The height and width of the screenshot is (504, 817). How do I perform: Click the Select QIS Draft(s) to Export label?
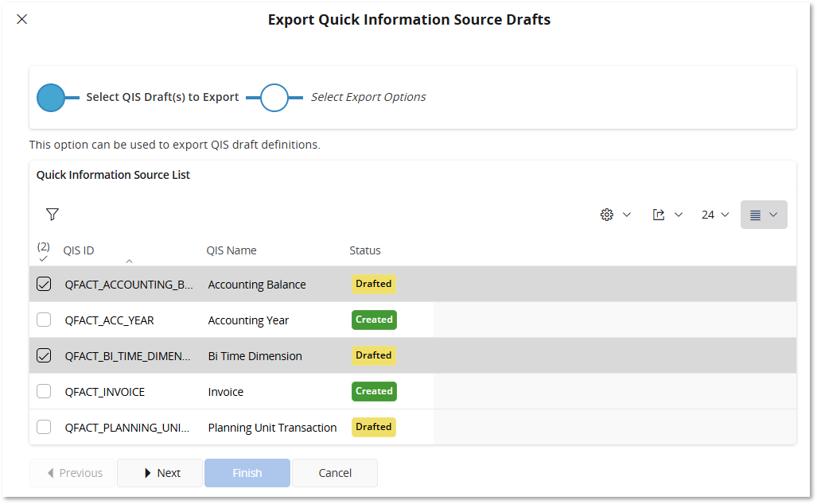coord(162,97)
